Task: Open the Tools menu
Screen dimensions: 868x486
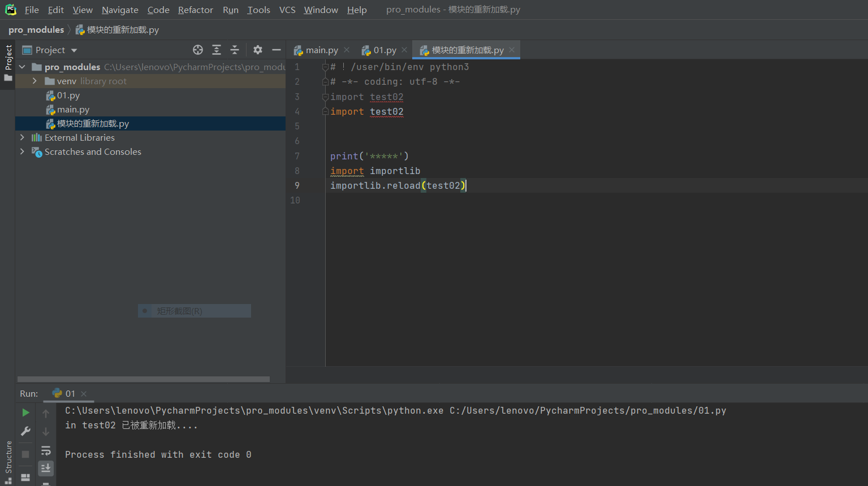Action: tap(258, 10)
